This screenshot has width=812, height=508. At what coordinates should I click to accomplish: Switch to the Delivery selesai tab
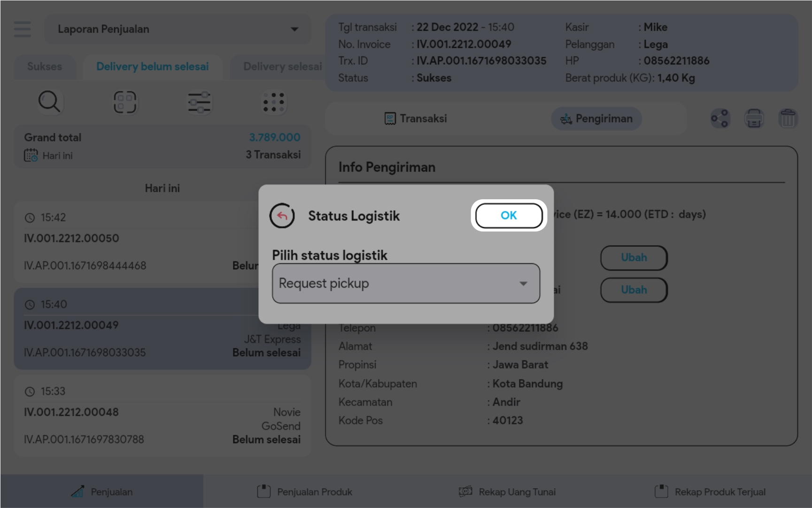pos(282,67)
